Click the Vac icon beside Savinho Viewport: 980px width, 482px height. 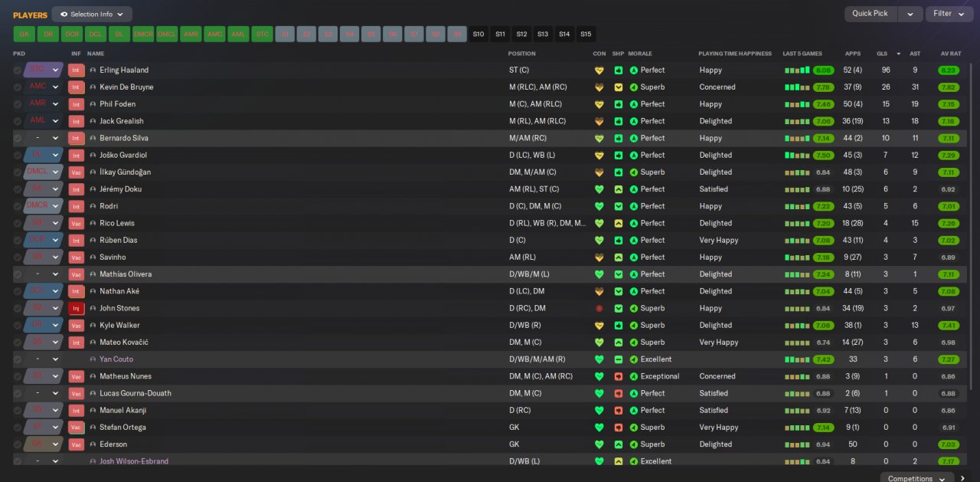pos(76,257)
